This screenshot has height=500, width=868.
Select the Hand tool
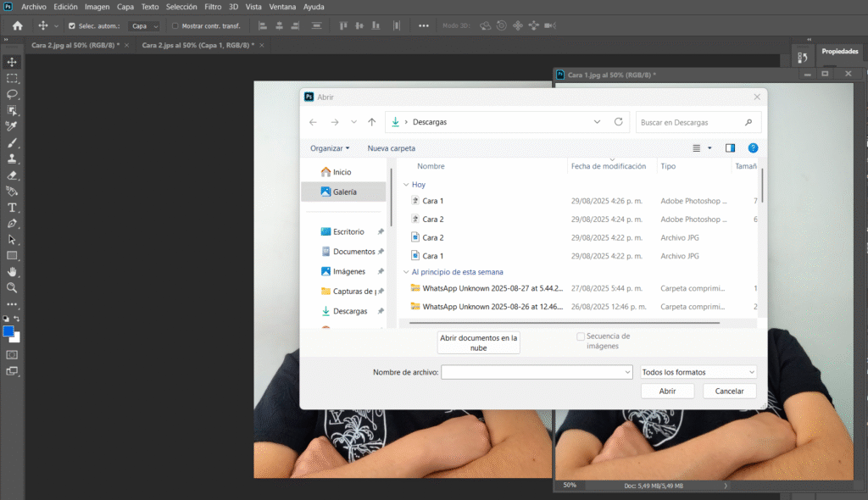tap(12, 271)
